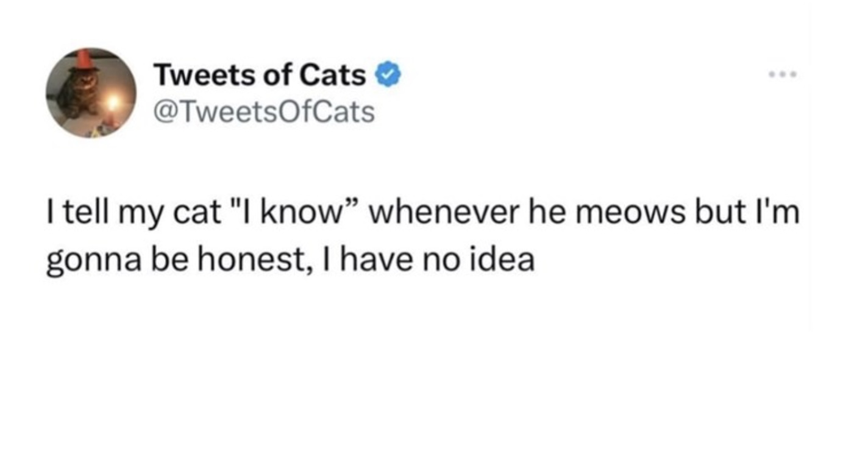Screen dimensions: 868x465
Task: Click the blue verified checkmark badge
Action: 388,76
